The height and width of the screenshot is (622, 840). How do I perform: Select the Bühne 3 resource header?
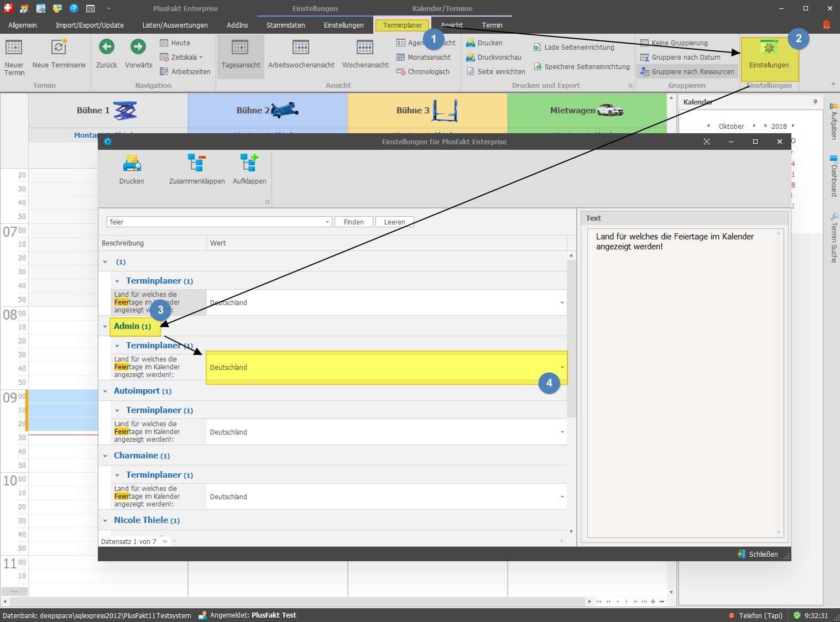click(427, 111)
